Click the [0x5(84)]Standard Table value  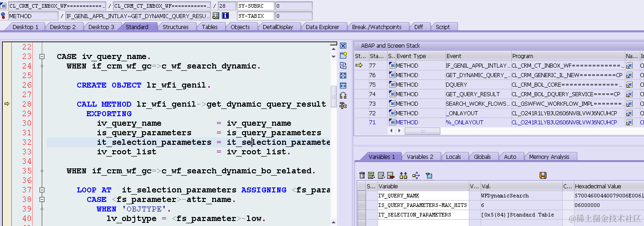(x=521, y=215)
